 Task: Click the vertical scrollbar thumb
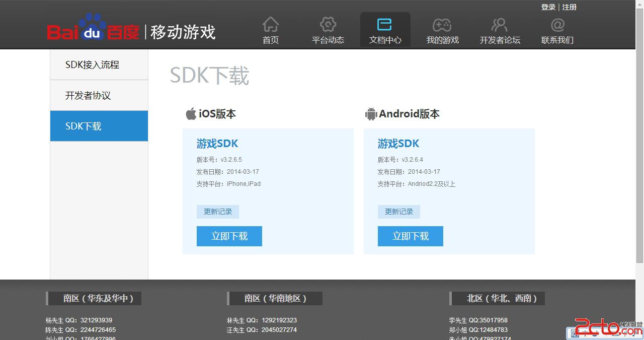tap(640, 136)
